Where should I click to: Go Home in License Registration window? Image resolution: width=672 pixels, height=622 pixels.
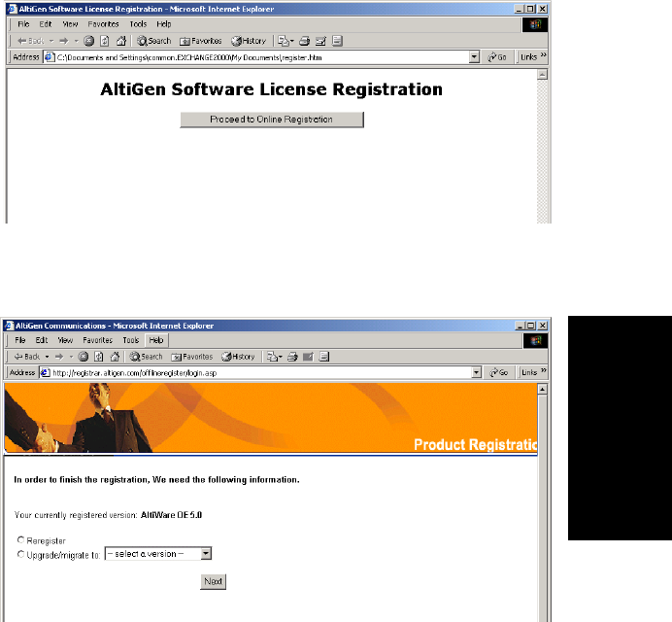[121, 41]
